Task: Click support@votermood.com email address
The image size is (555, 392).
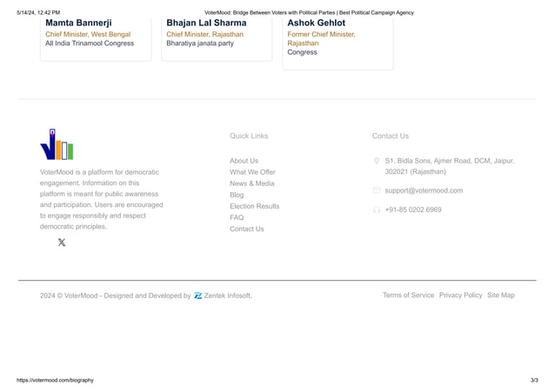Action: [x=424, y=190]
